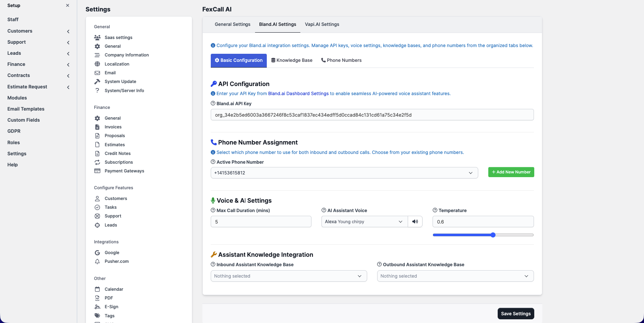Click the Bland.ai API Key help icon
Viewport: 644px width, 323px height.
point(213,104)
